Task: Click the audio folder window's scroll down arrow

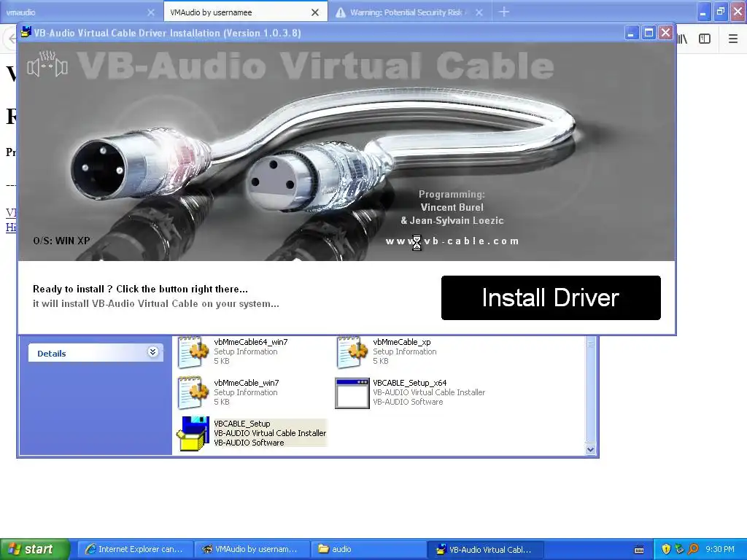Action: [x=590, y=449]
